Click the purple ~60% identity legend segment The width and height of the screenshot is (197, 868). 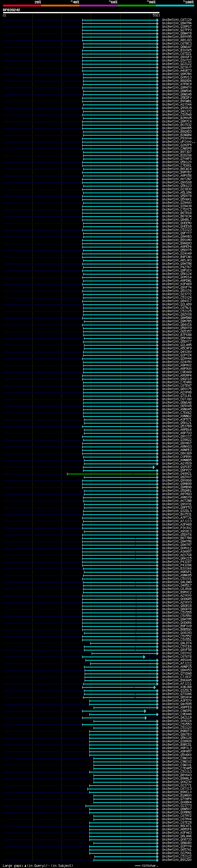[x=99, y=6]
